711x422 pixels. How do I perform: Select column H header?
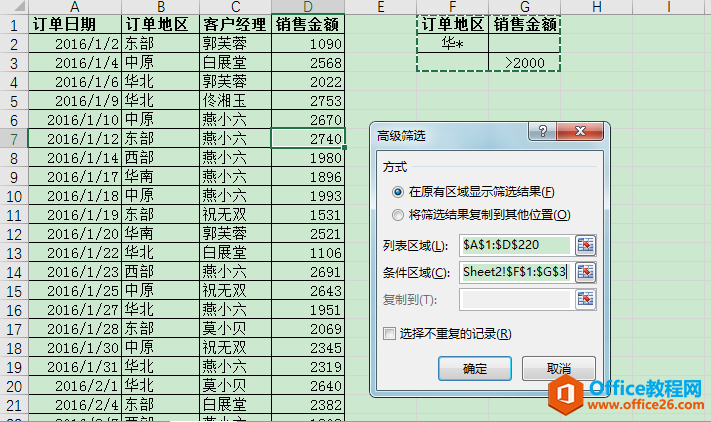pyautogui.click(x=597, y=7)
